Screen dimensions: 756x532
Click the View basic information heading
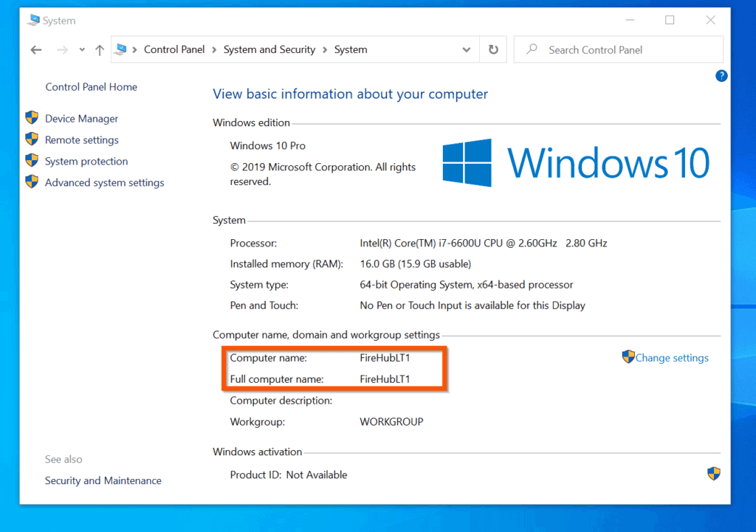click(351, 94)
